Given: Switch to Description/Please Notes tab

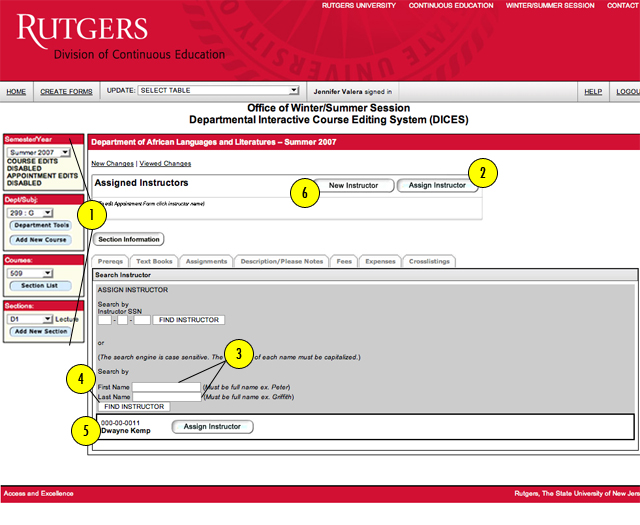Looking at the screenshot, I should click(282, 261).
